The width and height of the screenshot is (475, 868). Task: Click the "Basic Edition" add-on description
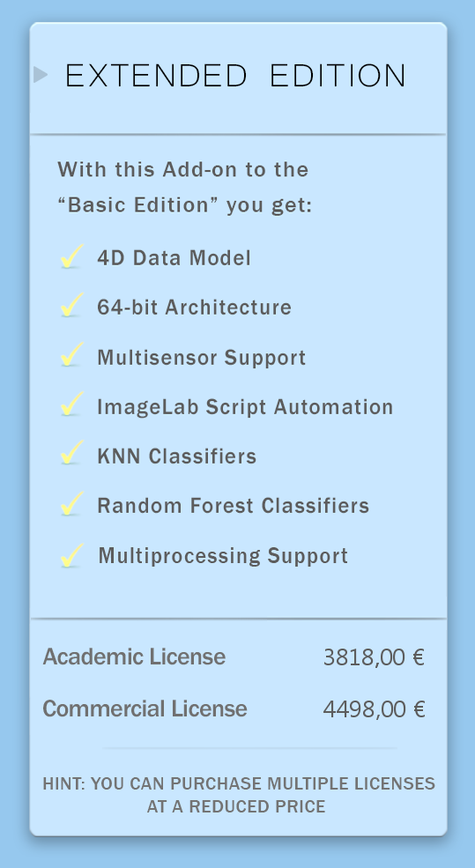(185, 187)
